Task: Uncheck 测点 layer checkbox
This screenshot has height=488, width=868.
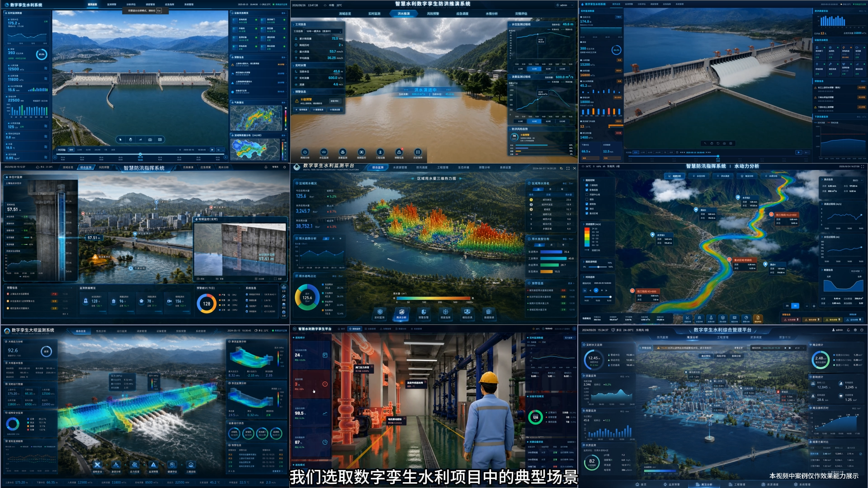Action: [587, 209]
